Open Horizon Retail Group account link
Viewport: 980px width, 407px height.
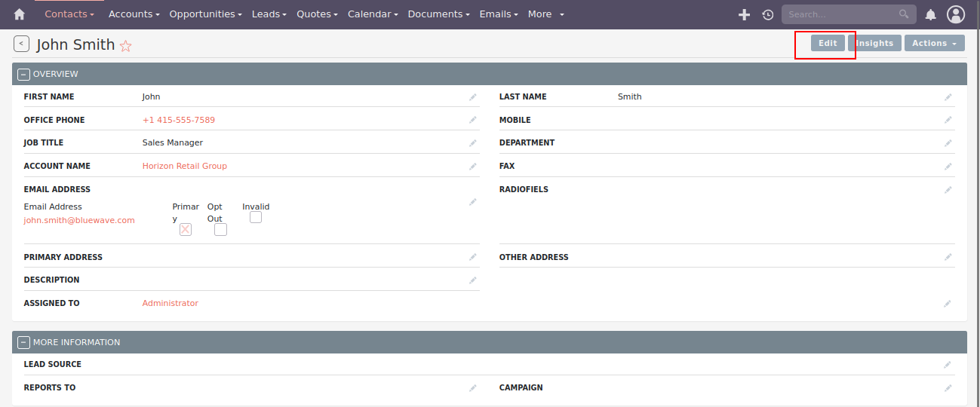tap(185, 166)
